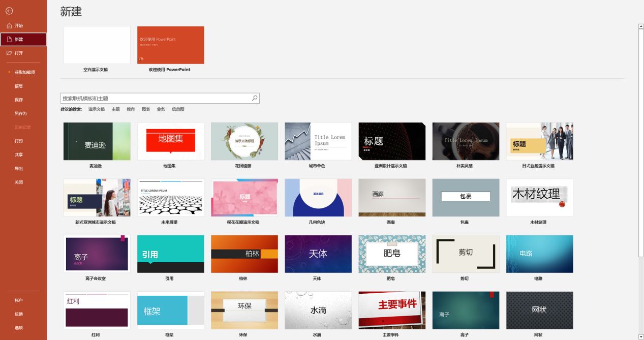This screenshot has width=644, height=340.
Task: Search suggested term 信息图
Action: 178,109
